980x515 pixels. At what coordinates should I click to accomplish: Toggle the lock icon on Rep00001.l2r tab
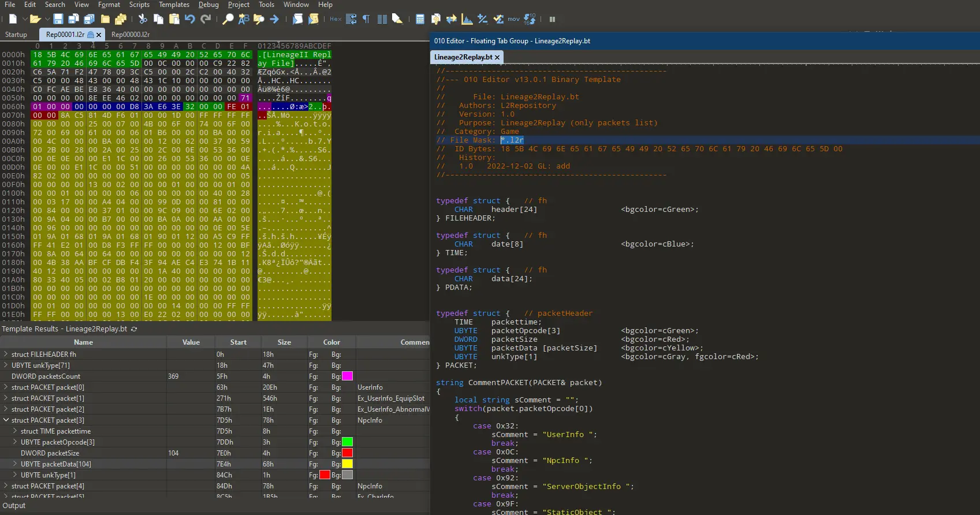pyautogui.click(x=91, y=35)
